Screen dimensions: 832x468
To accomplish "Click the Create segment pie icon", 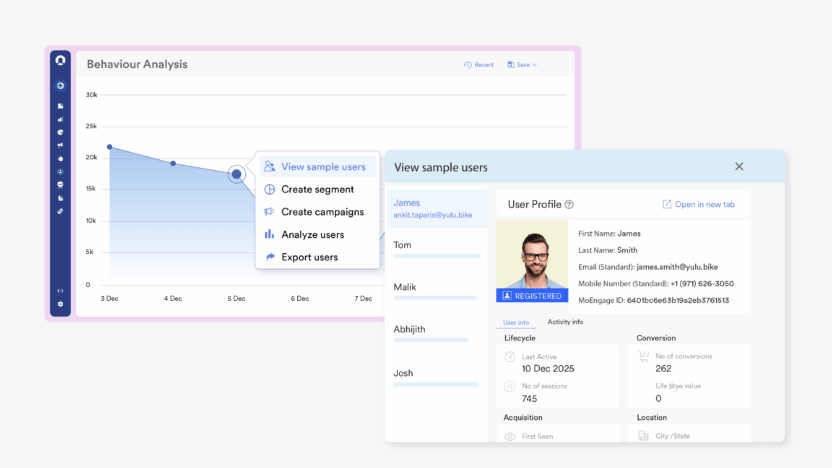I will pos(269,189).
